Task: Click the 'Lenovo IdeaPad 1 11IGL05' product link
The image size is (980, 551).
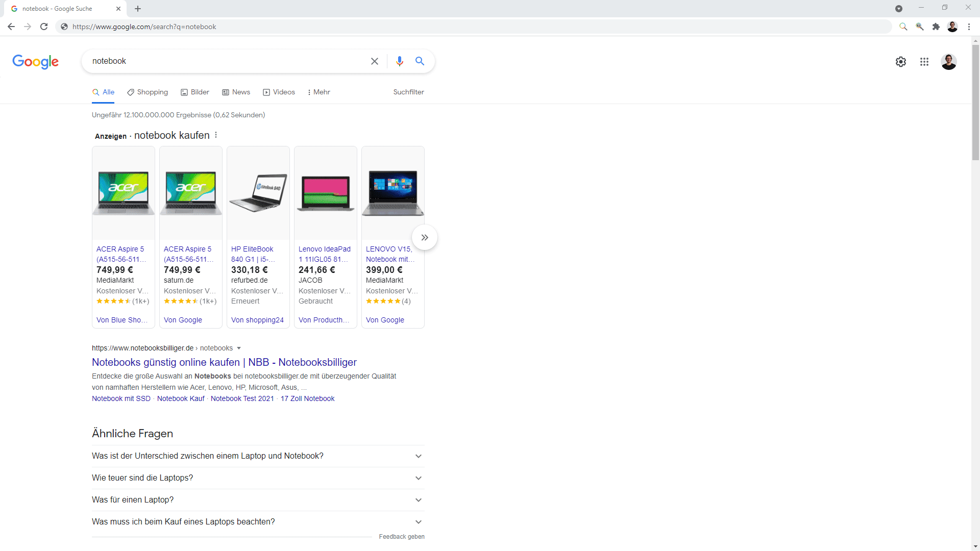Action: click(x=324, y=254)
